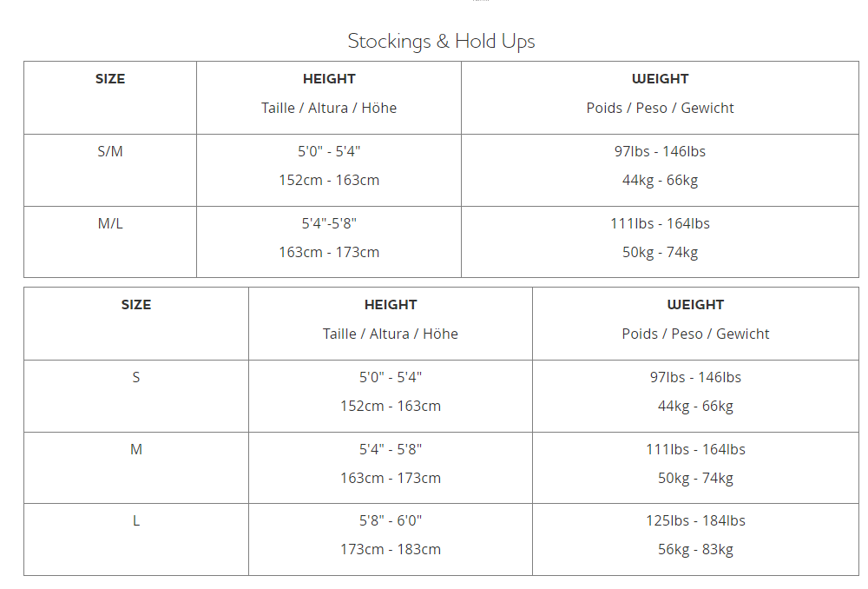Select the S/M row's "152cm - 163cm" height
868x589 pixels.
point(329,180)
